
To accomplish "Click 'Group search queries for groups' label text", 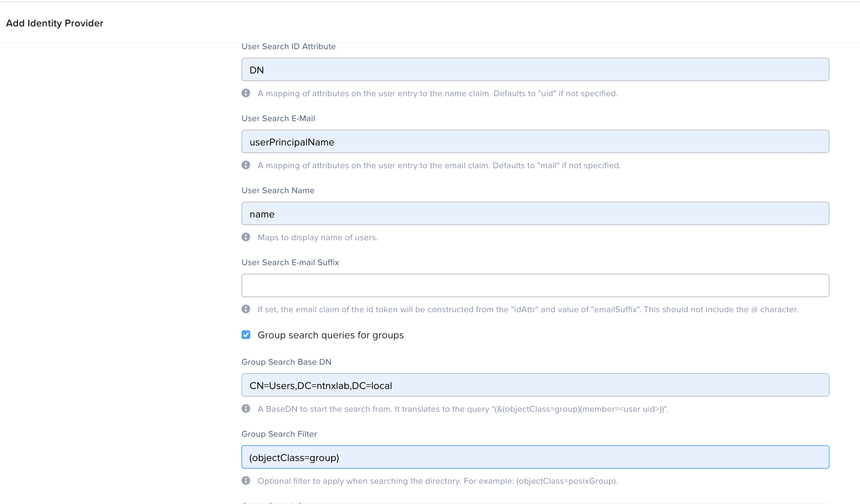I will (x=330, y=335).
